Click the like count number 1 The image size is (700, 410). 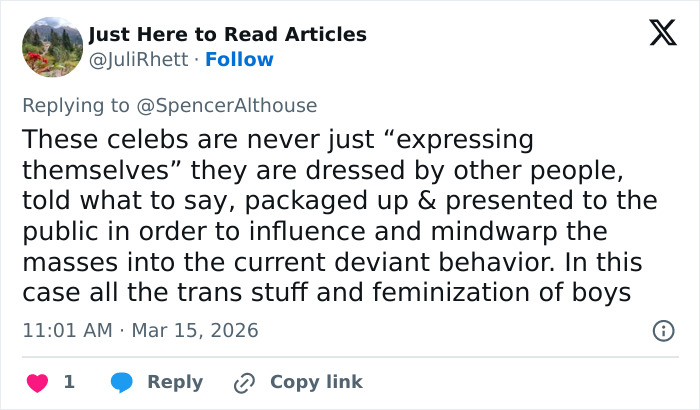pos(69,382)
